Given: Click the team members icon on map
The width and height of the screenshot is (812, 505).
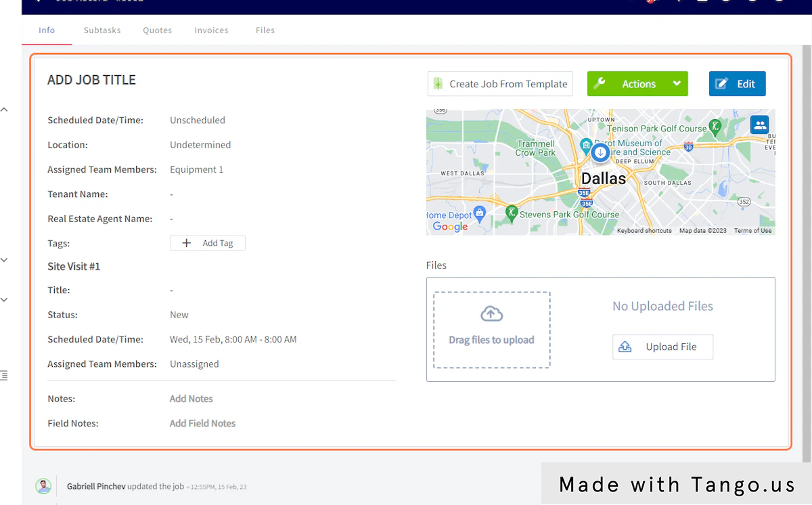Looking at the screenshot, I should tap(760, 125).
